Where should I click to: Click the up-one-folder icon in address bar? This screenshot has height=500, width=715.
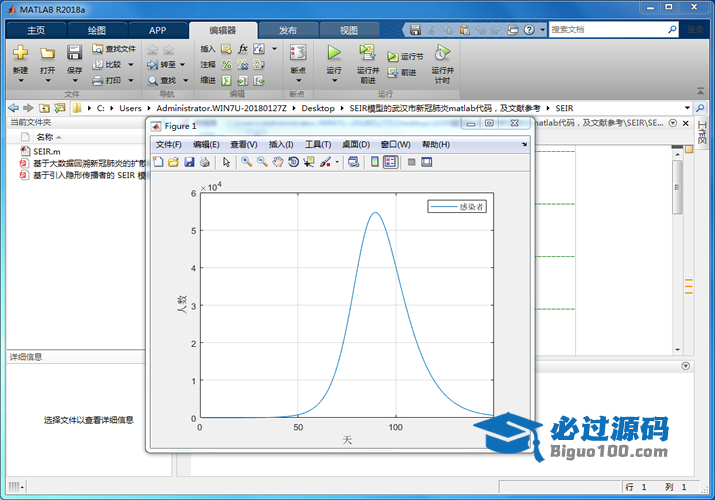(44, 108)
